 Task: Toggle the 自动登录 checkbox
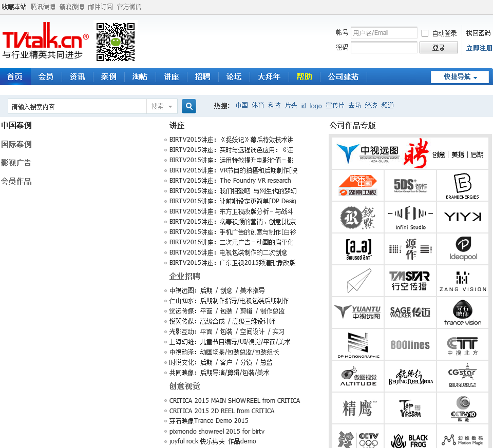(425, 33)
